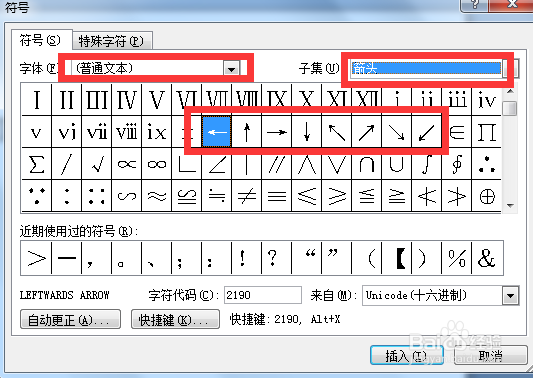Select the south-west diagonal arrow symbol

pyautogui.click(x=426, y=132)
